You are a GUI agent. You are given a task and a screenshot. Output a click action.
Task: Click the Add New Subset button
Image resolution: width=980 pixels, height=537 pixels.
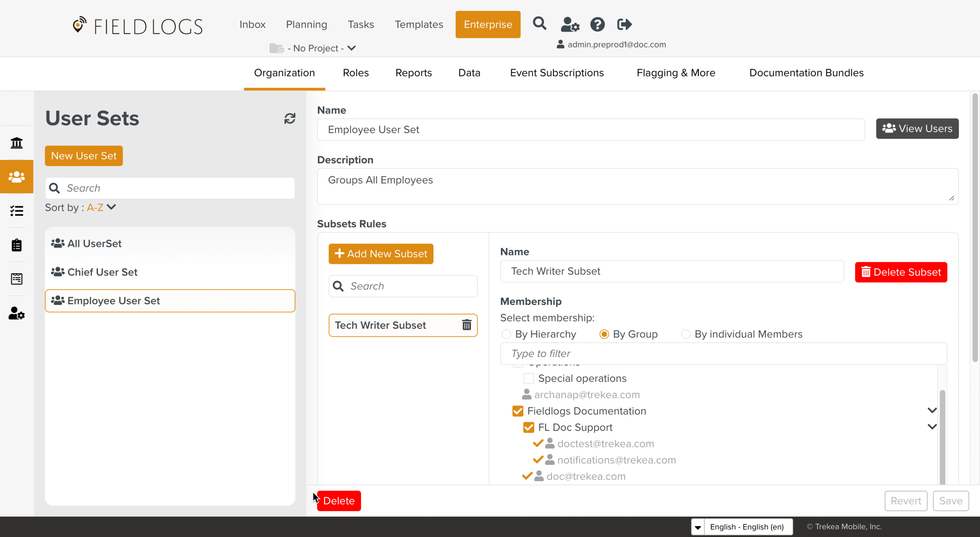pyautogui.click(x=381, y=254)
